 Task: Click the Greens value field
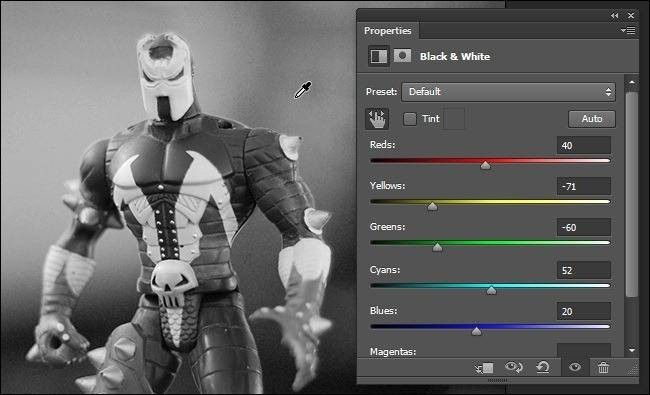tap(584, 228)
